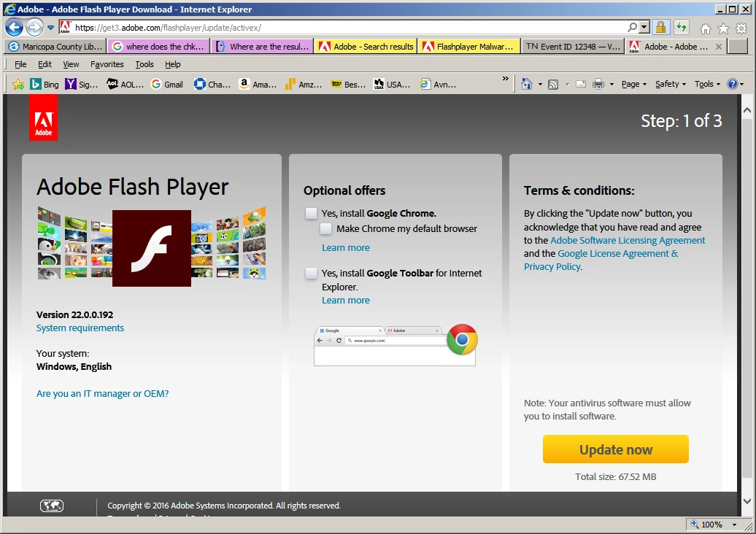This screenshot has width=756, height=534.
Task: Open recent pages dropdown beside Forward button
Action: 50,28
